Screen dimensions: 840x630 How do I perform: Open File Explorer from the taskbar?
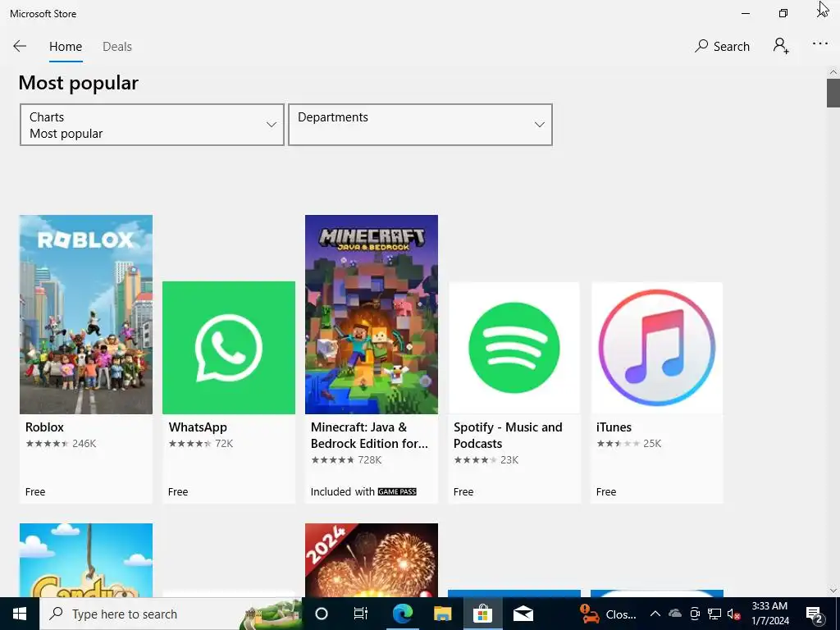(442, 614)
